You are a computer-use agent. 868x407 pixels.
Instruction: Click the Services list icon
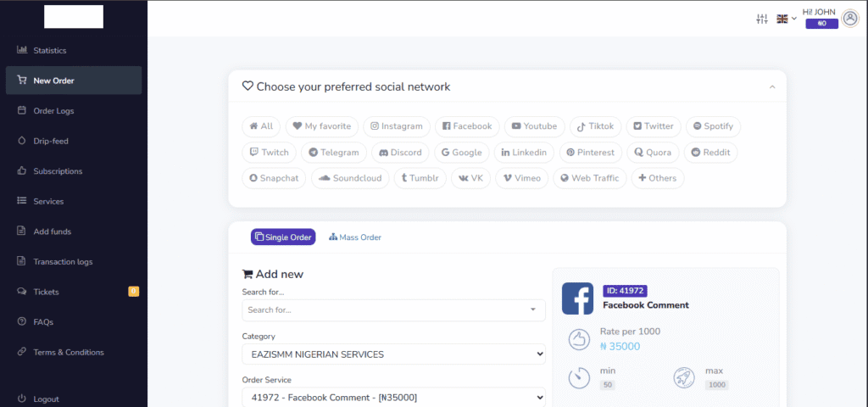click(22, 201)
